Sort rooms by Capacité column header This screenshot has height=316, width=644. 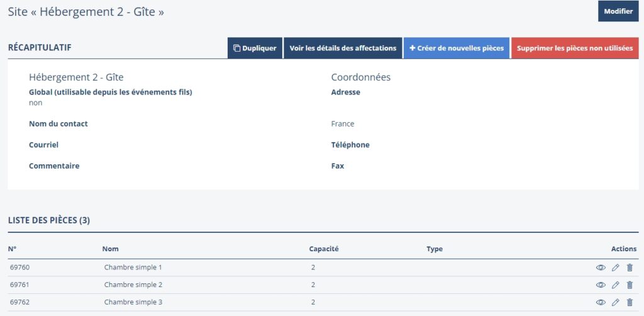(324, 249)
